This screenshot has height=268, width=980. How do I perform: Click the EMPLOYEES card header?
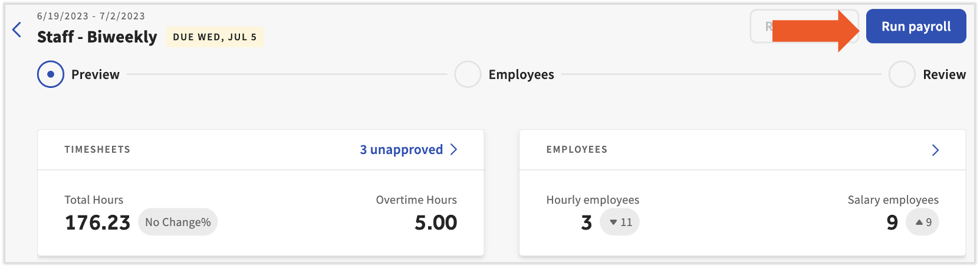pos(577,150)
